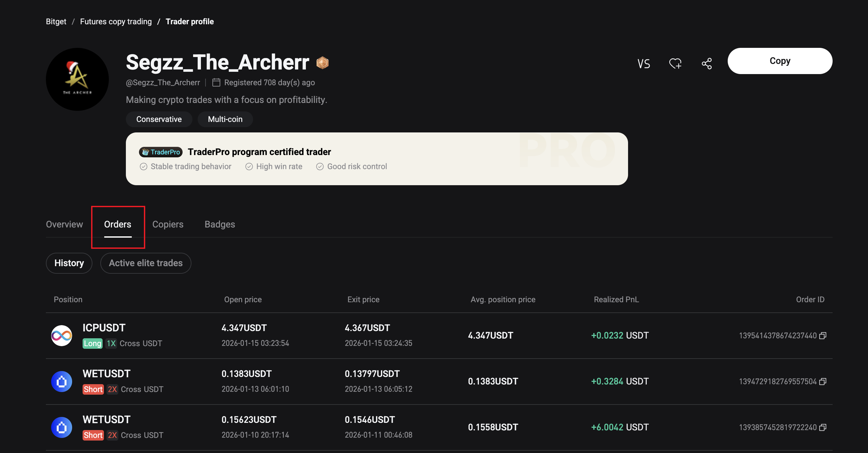The width and height of the screenshot is (868, 453).
Task: Go to Futures copy trading breadcrumb
Action: (x=116, y=22)
